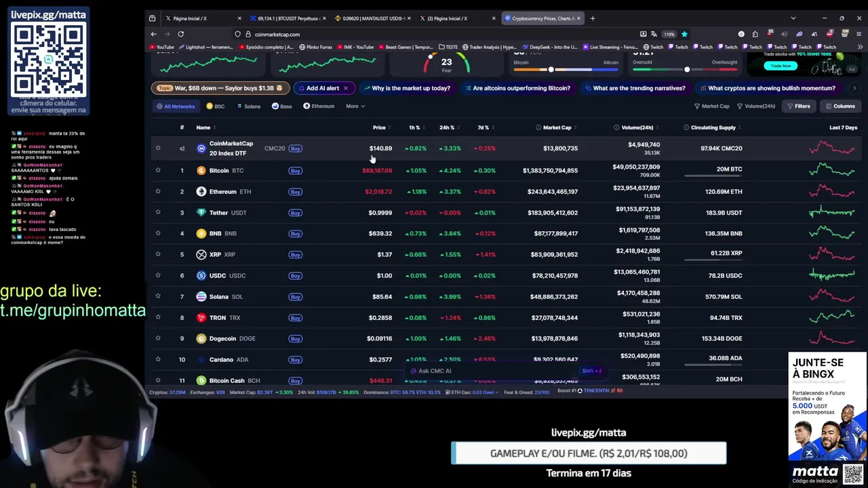Open "Are altcoins outperforming Bitcoin?" prompt
The image size is (868, 488).
tap(517, 88)
